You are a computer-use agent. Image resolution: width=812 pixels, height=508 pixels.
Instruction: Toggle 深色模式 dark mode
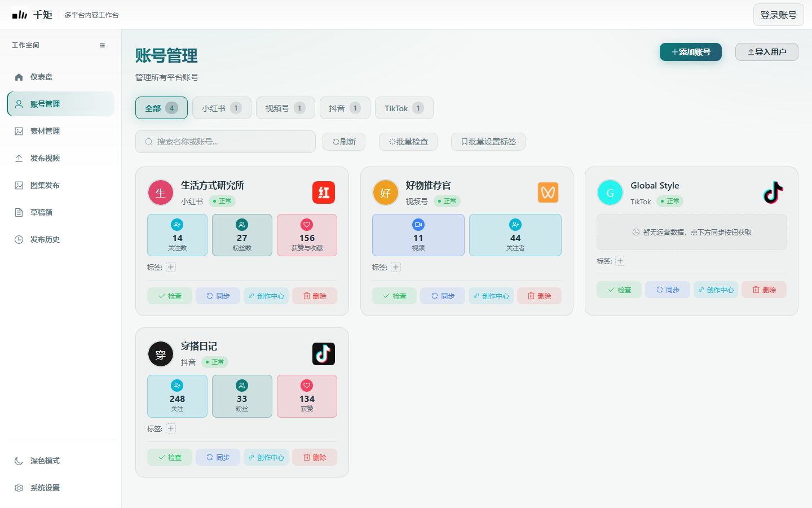pyautogui.click(x=60, y=461)
